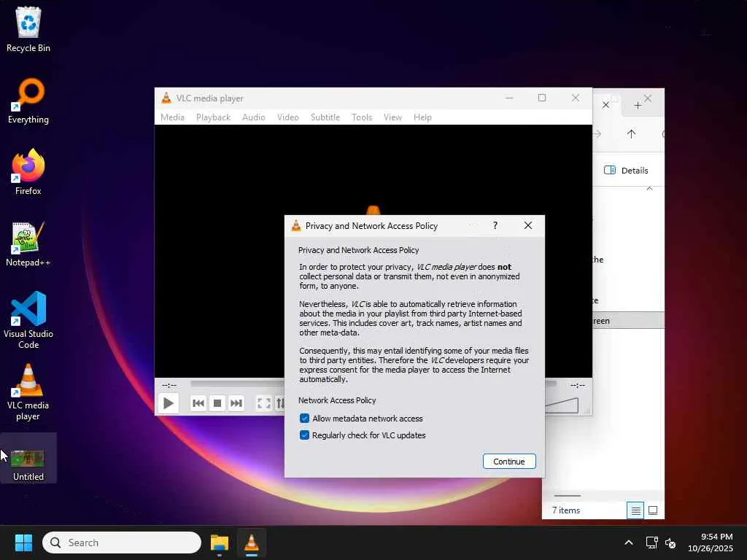This screenshot has height=560, width=747.
Task: Open the Subtitle menu in VLC
Action: coord(325,117)
